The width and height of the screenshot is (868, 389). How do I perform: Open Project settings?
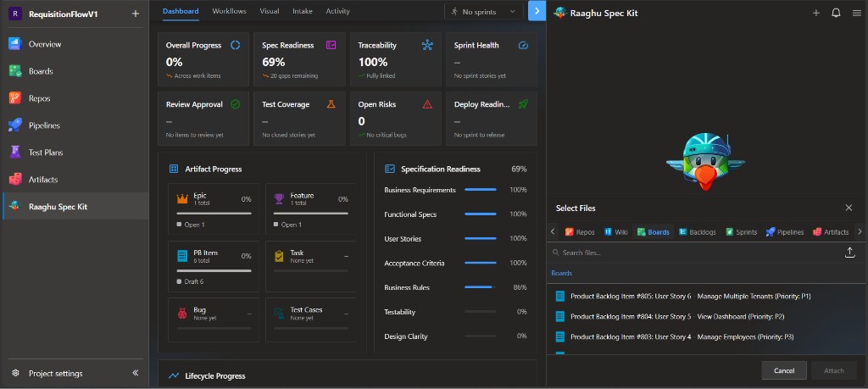pos(55,374)
